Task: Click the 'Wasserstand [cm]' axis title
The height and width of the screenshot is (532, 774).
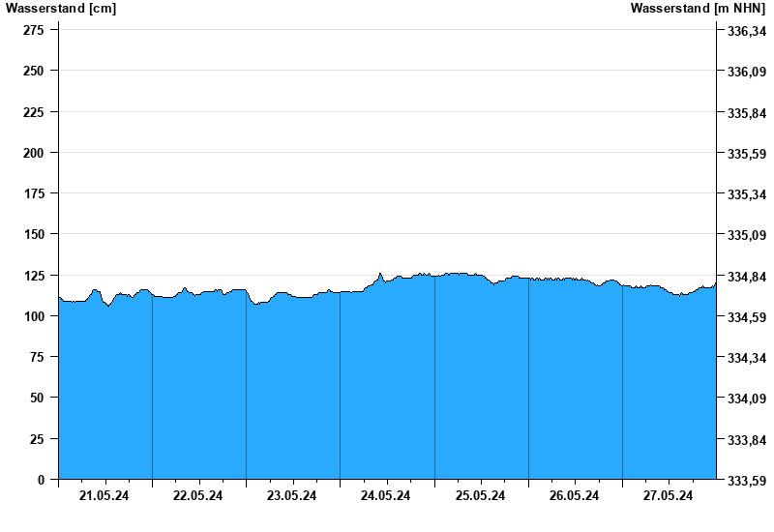Action: [61, 8]
